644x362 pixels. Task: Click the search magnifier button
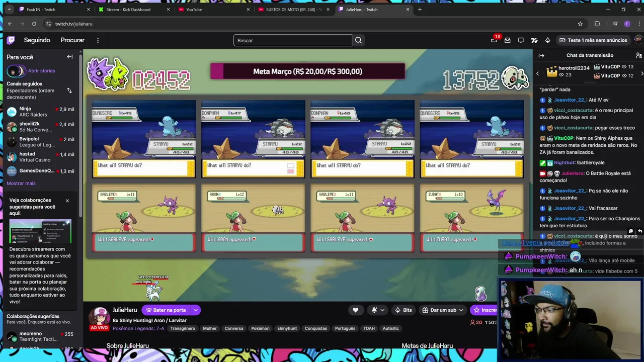(x=358, y=40)
